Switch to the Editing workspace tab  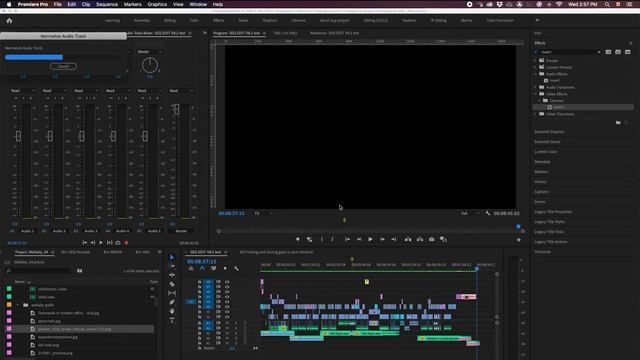[x=170, y=20]
